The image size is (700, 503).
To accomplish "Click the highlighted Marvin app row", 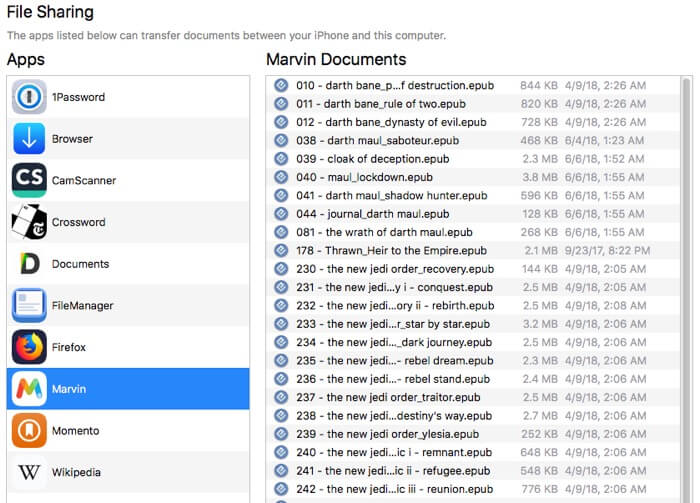I will (128, 389).
